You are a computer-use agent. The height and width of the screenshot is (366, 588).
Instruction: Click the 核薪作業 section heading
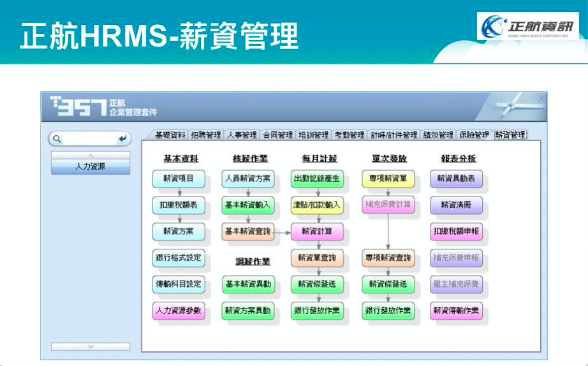point(250,159)
